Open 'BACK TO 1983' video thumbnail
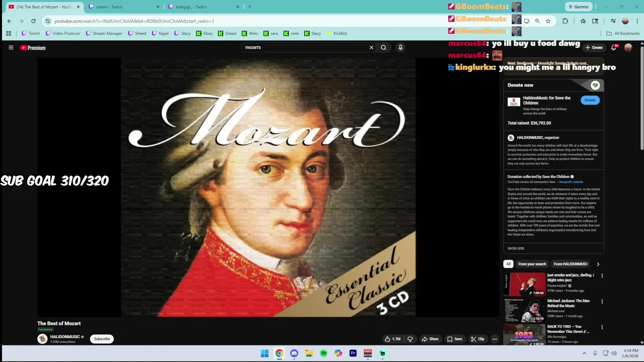Image resolution: width=644 pixels, height=362 pixels. [525, 335]
